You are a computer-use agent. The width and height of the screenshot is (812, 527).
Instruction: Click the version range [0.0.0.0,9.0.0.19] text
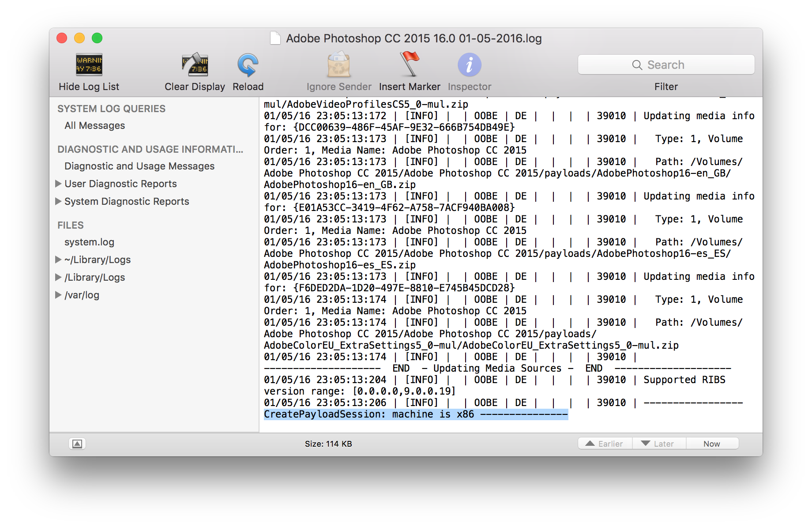pos(404,391)
